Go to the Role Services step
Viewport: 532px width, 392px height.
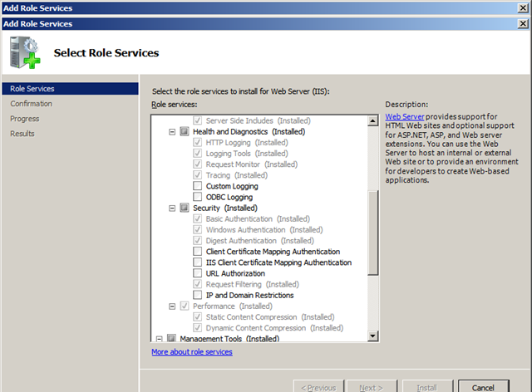(x=32, y=89)
